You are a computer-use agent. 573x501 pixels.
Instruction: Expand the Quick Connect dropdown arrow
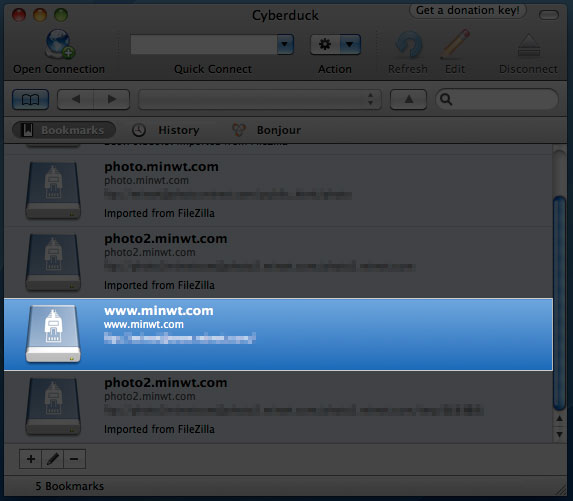(285, 45)
